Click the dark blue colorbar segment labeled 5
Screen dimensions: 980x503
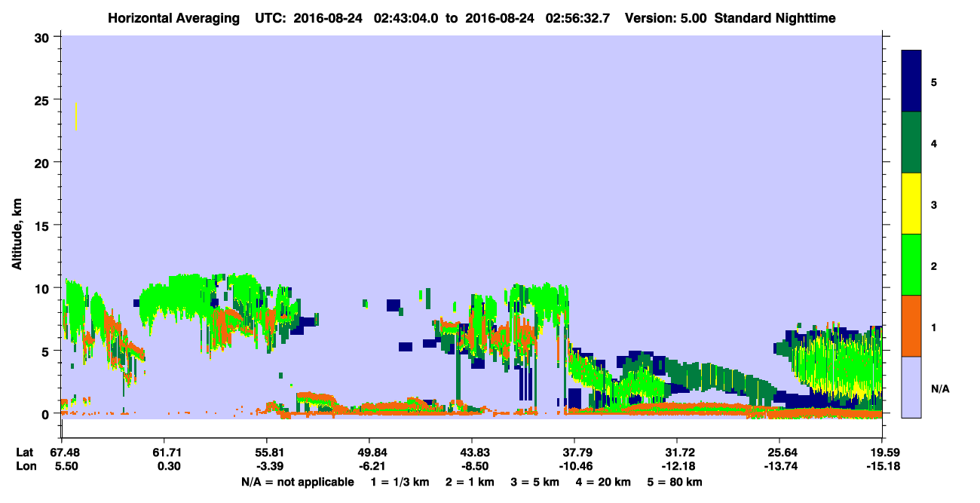(x=911, y=81)
